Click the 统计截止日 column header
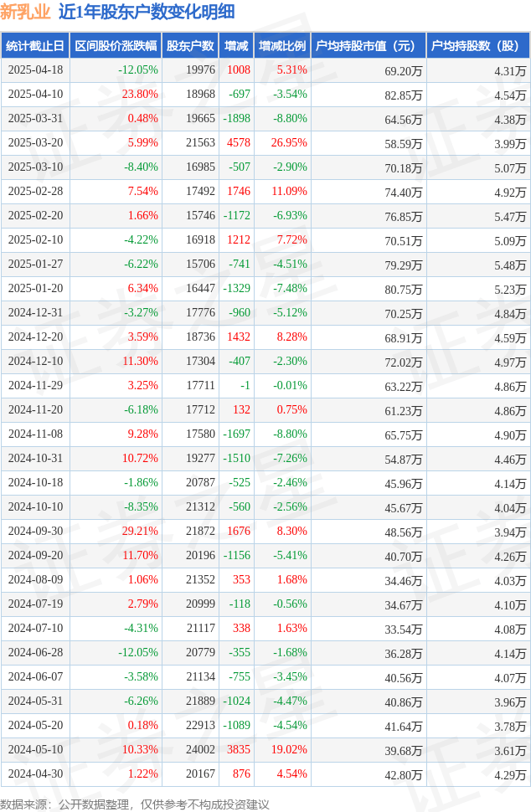Image resolution: width=531 pixels, height=812 pixels. (35, 46)
